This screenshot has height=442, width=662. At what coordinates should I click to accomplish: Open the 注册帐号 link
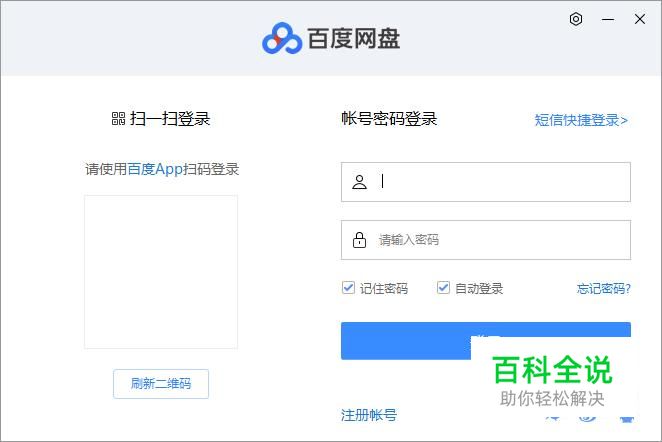pos(369,415)
